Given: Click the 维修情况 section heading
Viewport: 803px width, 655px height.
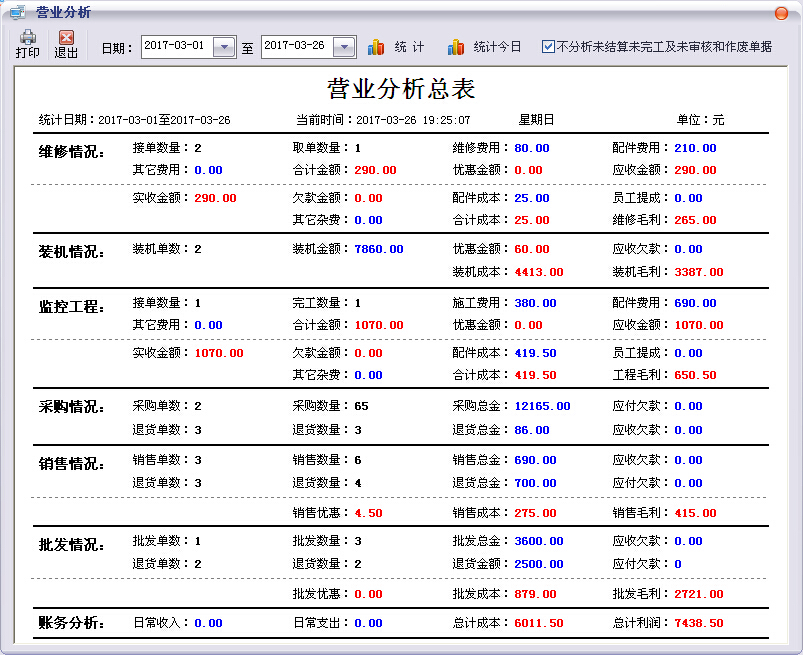Looking at the screenshot, I should (x=72, y=152).
